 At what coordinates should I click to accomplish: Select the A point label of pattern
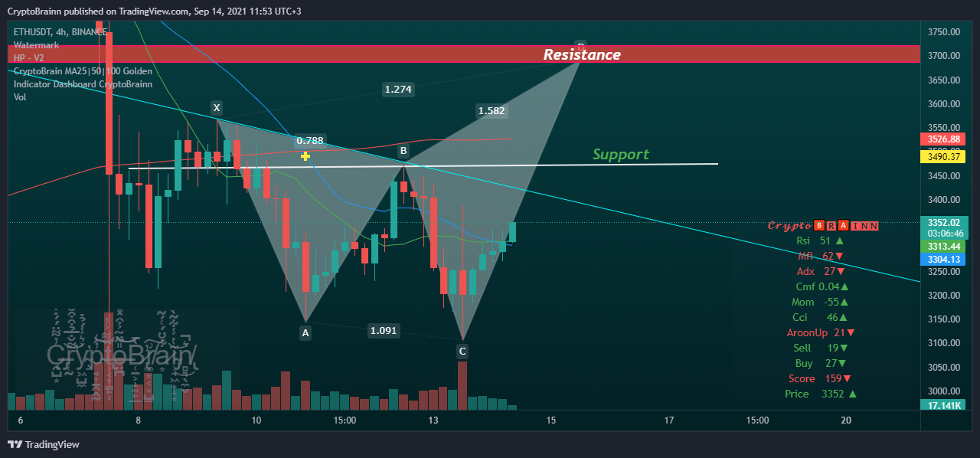click(305, 332)
